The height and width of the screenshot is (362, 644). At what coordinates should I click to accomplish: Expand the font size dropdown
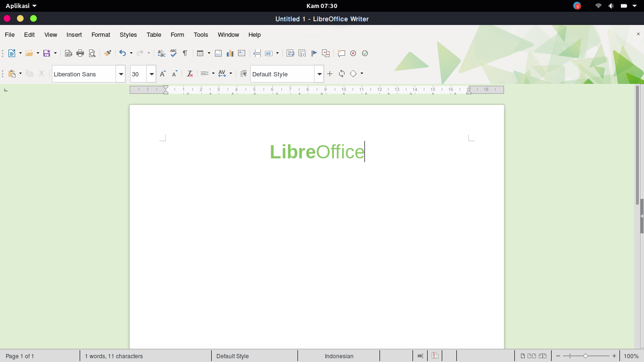(x=151, y=74)
